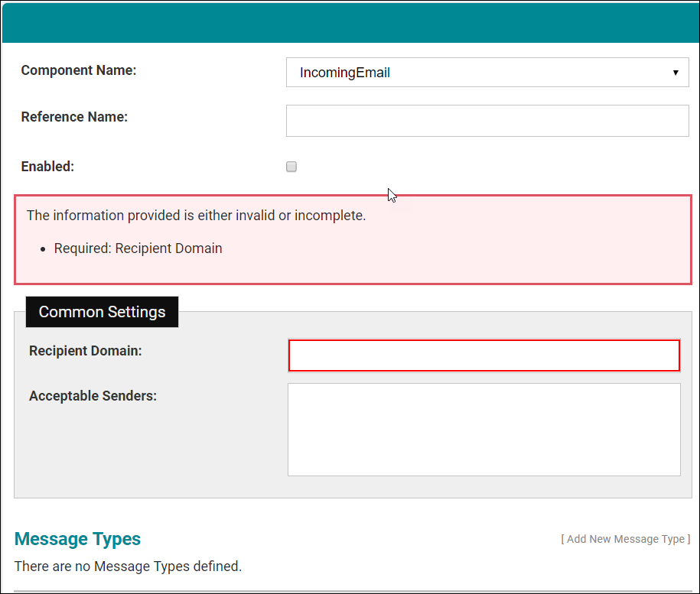The height and width of the screenshot is (594, 700).
Task: Click the invalid or incomplete error message
Action: [196, 216]
